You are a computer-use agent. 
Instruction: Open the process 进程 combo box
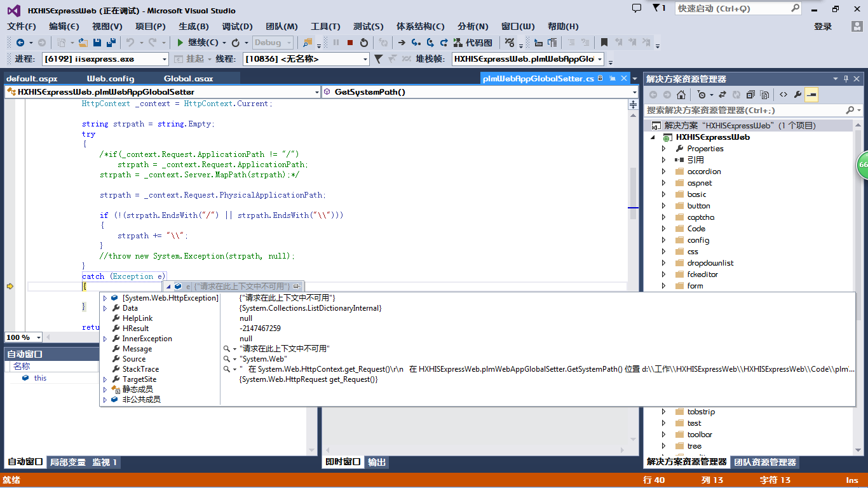click(105, 58)
